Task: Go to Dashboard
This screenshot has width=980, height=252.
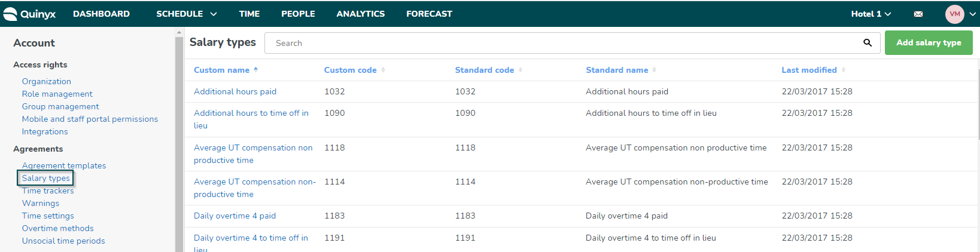Action: (101, 14)
